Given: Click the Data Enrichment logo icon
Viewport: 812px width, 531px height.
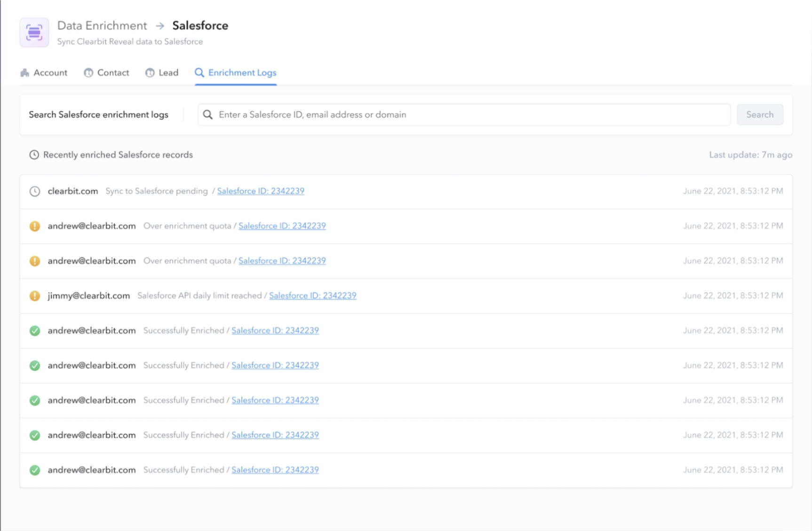Looking at the screenshot, I should point(34,32).
